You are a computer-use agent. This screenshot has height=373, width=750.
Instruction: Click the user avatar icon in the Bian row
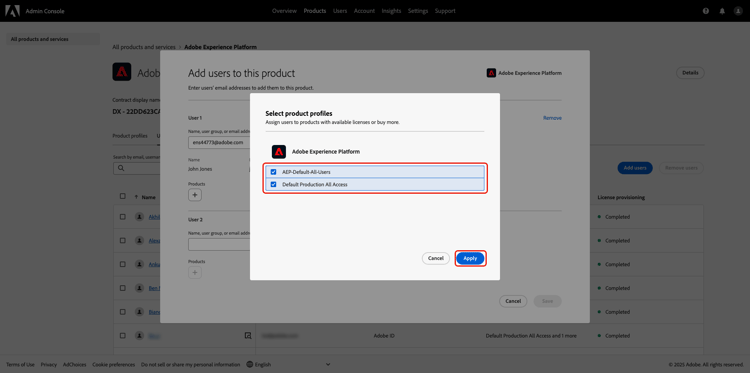pos(139,312)
